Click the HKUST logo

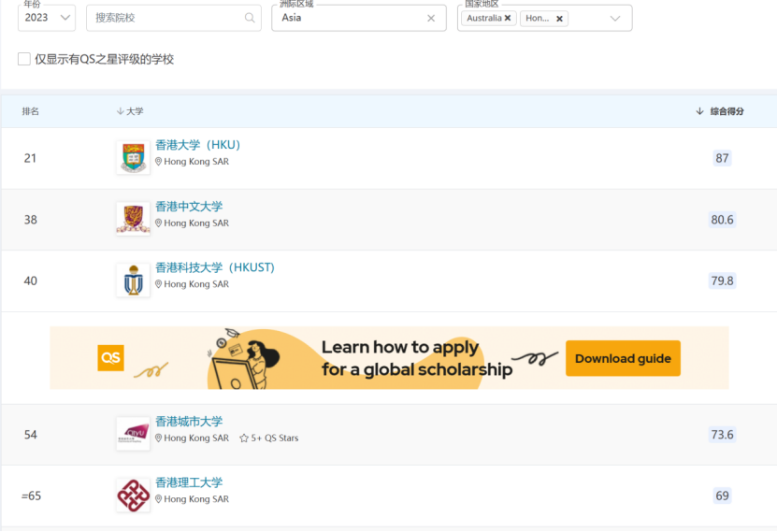pos(134,280)
